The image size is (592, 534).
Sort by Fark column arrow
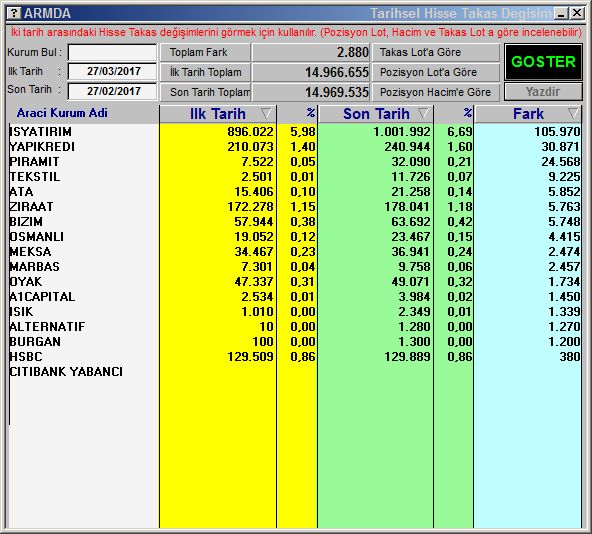[573, 113]
